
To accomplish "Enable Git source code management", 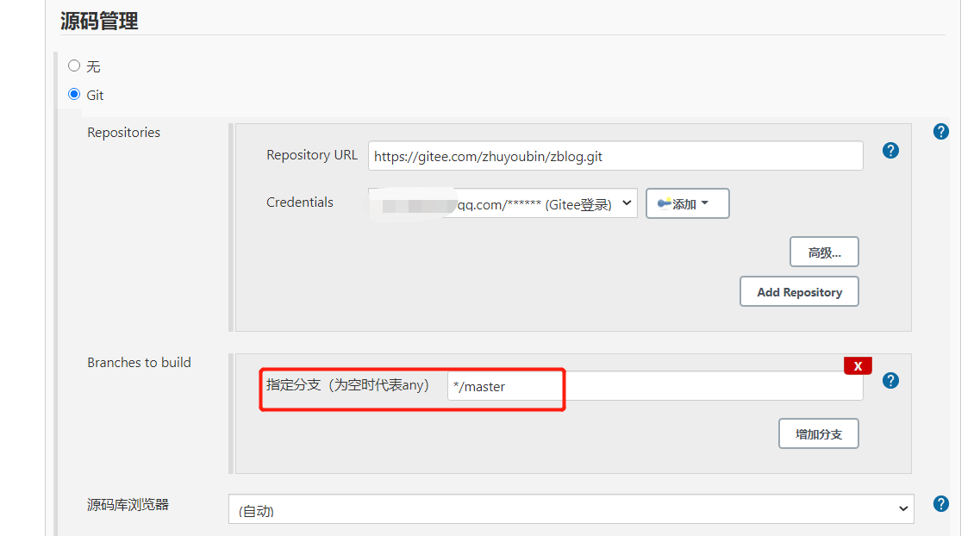I will pos(74,94).
